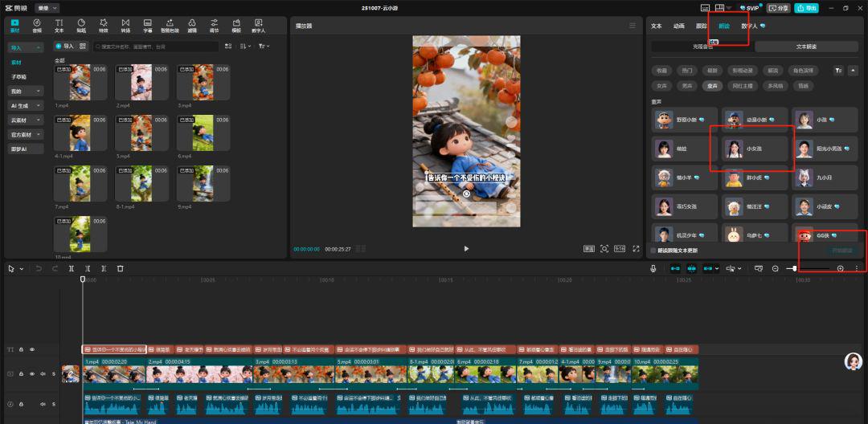Play the preview with the play button
Screen dimensions: 868x424
click(x=466, y=249)
